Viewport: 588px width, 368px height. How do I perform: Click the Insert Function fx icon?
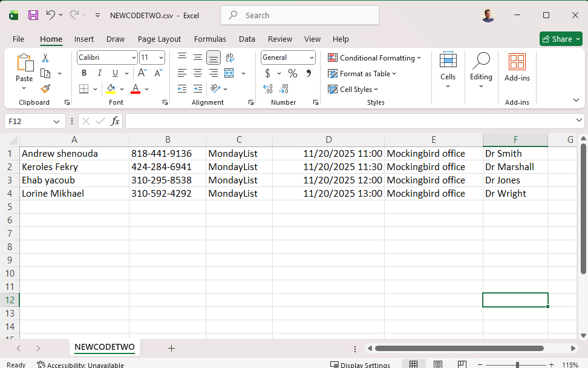(x=115, y=121)
